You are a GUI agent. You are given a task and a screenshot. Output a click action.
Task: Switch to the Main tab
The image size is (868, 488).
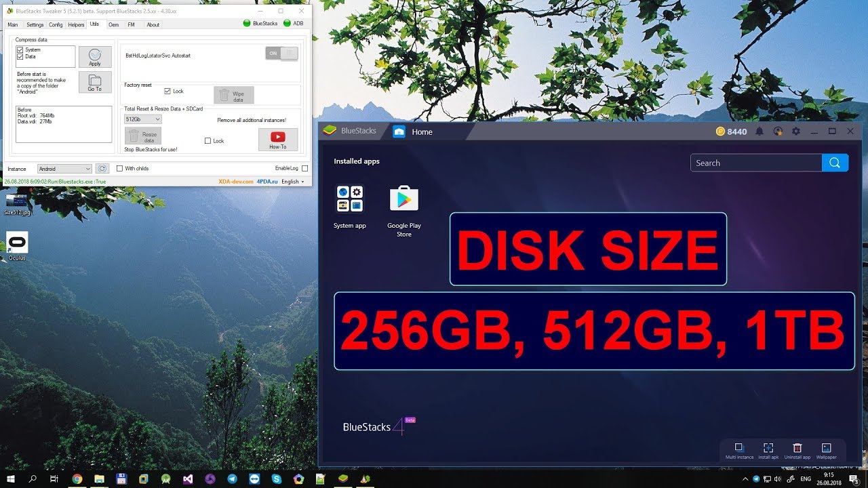click(x=13, y=24)
